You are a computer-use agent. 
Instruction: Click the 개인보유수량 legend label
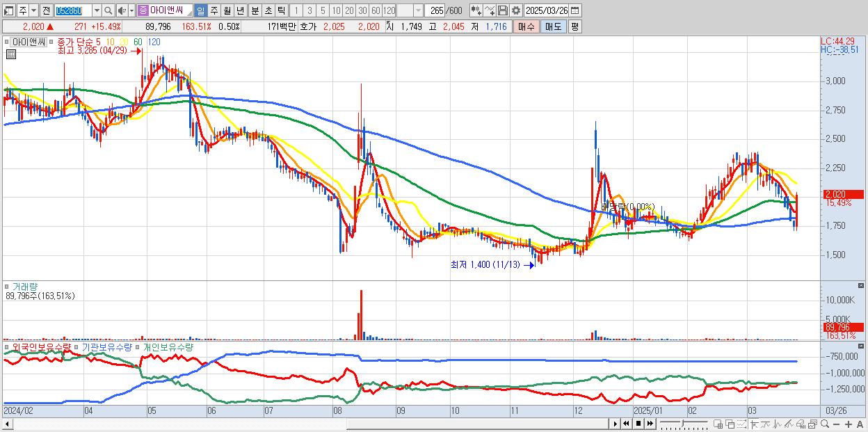[x=168, y=346]
